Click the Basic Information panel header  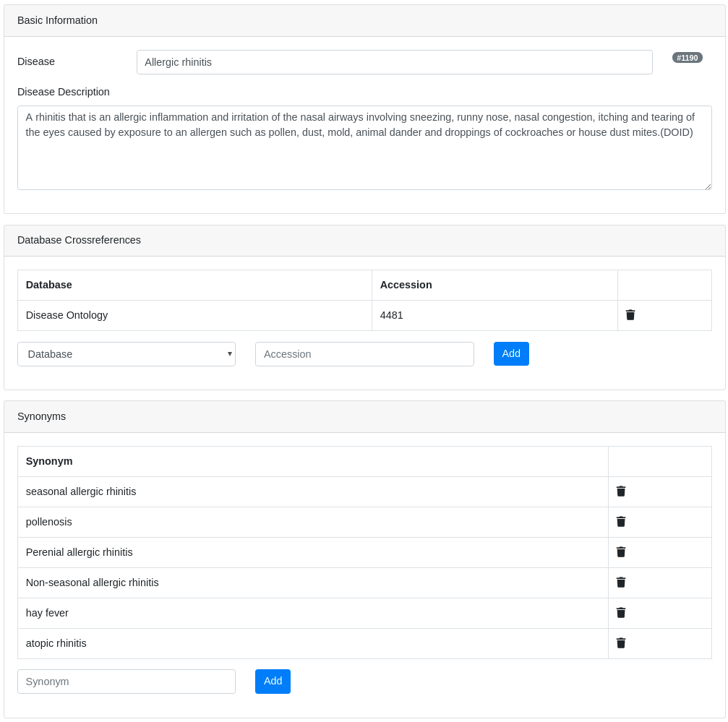pyautogui.click(x=364, y=20)
